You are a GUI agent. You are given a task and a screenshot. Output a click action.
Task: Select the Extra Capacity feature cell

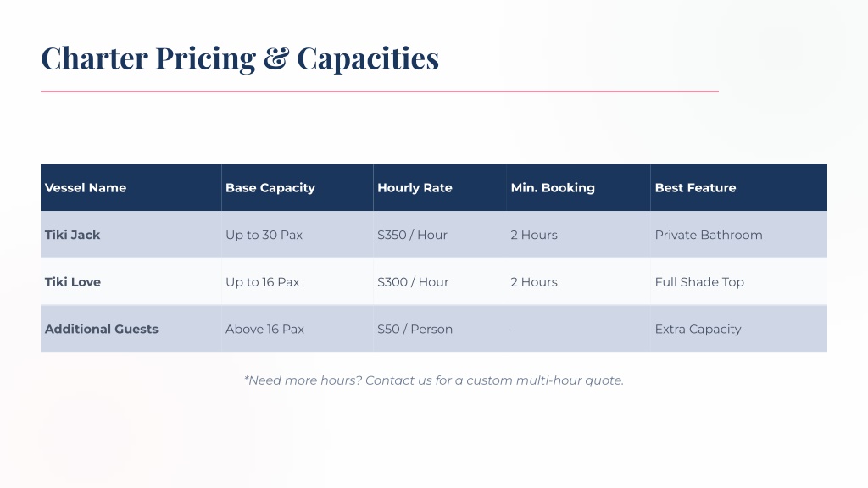pyautogui.click(x=739, y=329)
